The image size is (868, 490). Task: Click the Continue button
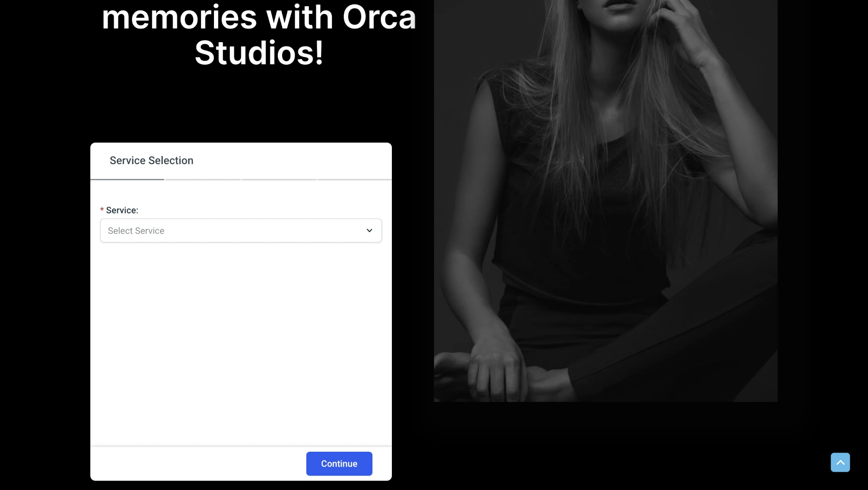[339, 464]
